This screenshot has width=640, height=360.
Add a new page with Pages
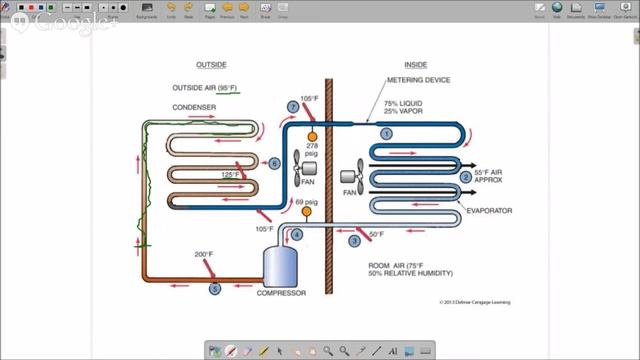click(210, 10)
